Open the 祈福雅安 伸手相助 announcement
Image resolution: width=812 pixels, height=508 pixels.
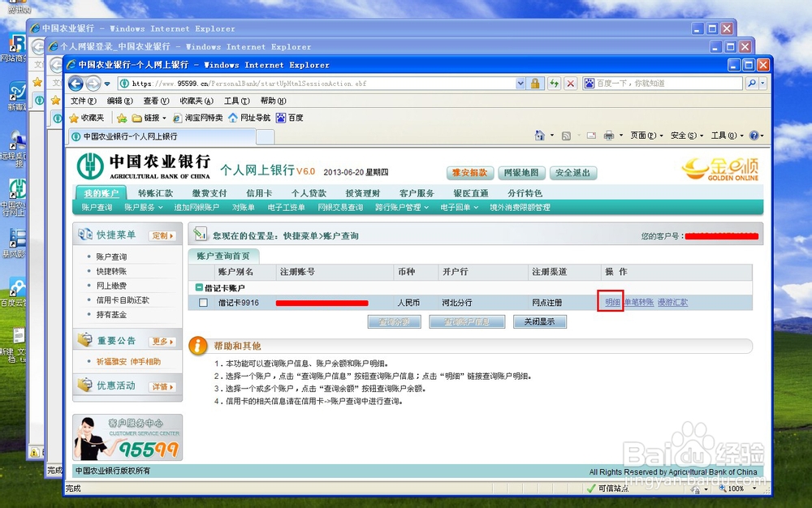tap(128, 362)
